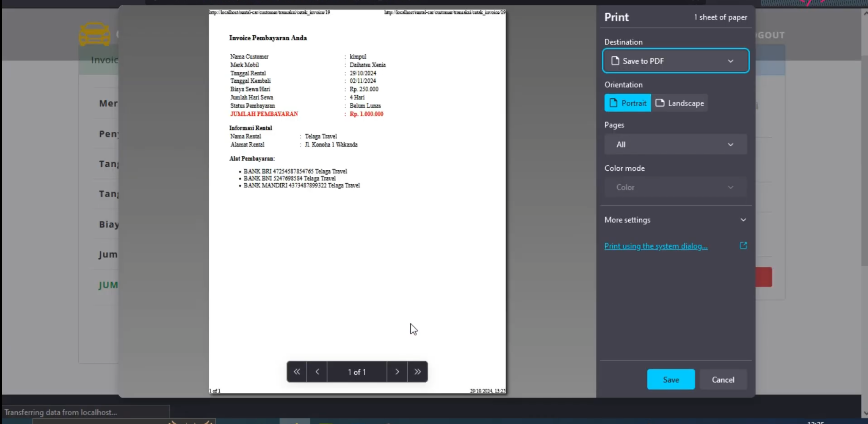Click 'BANK MANDIRI 4373487899322 Telaga Travel' line
This screenshot has height=424, width=868.
[302, 185]
